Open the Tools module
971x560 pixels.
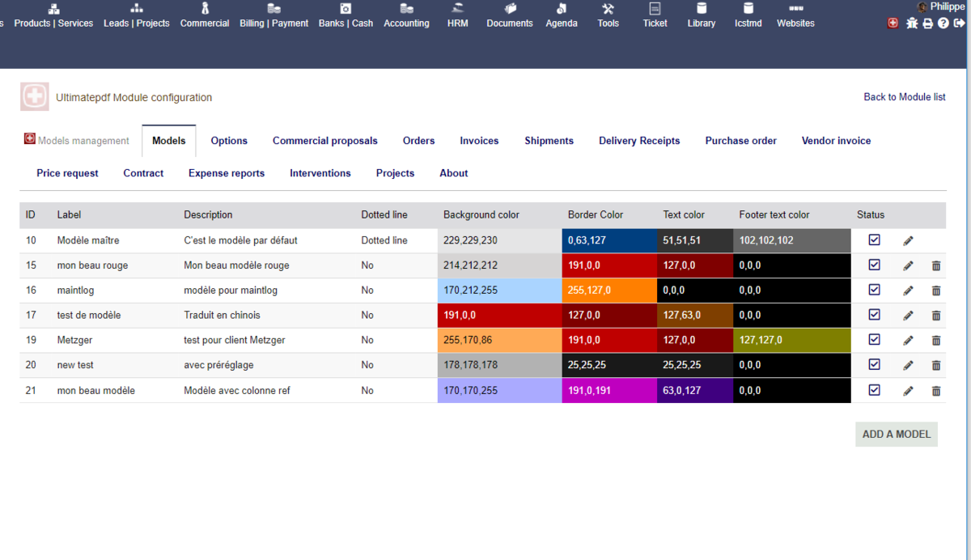coord(608,15)
